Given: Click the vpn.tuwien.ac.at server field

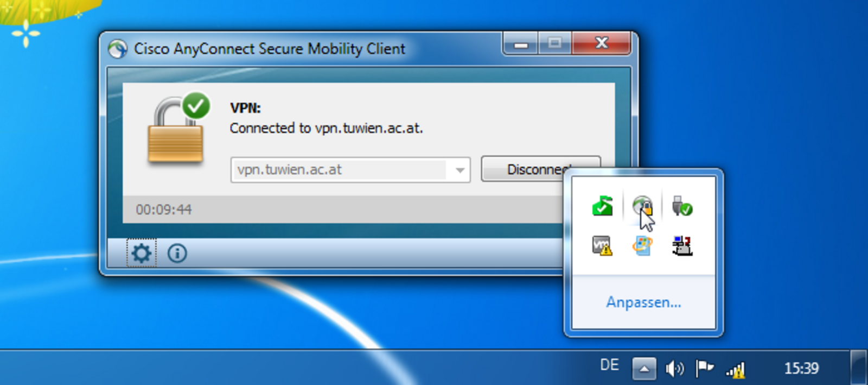Looking at the screenshot, I should pos(350,170).
